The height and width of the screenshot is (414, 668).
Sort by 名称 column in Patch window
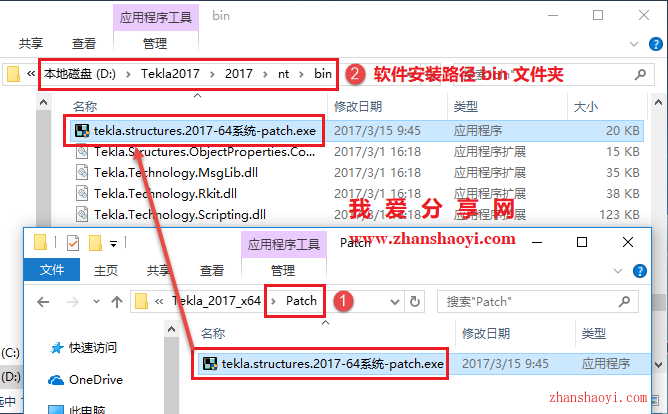click(x=213, y=334)
